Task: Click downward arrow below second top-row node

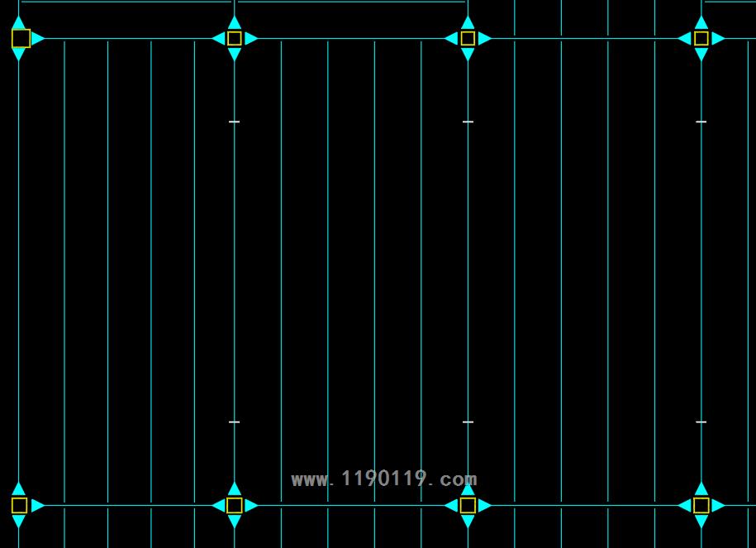Action: click(235, 54)
